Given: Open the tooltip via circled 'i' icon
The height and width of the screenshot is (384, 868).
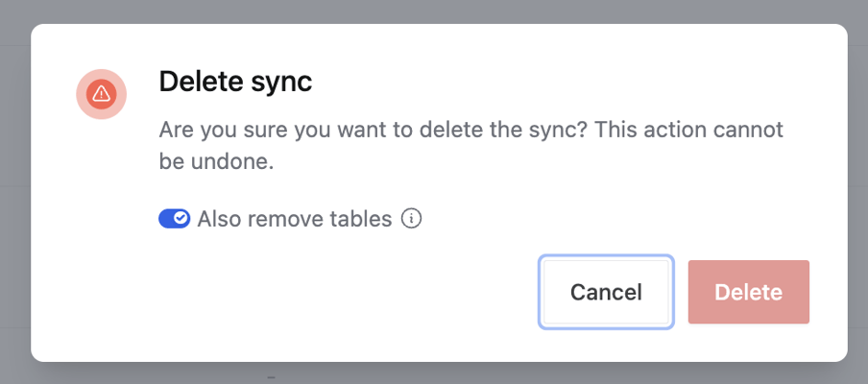Looking at the screenshot, I should 412,219.
